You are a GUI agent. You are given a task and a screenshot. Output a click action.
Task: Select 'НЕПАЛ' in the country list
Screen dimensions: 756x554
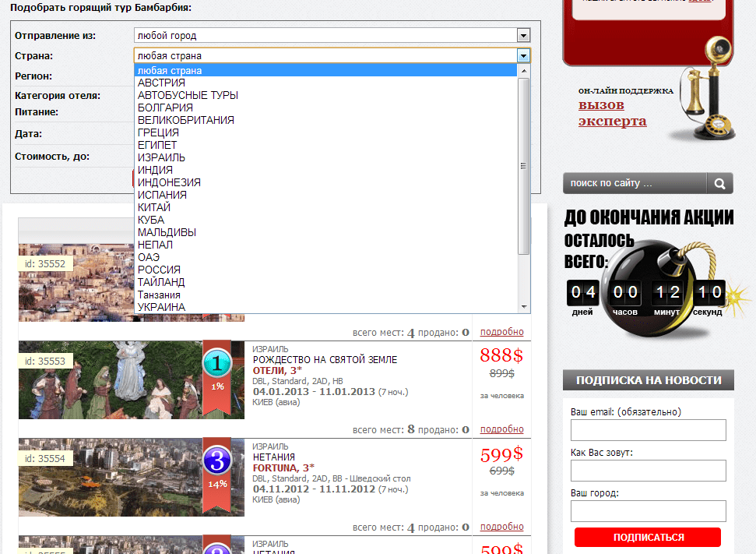coord(325,245)
